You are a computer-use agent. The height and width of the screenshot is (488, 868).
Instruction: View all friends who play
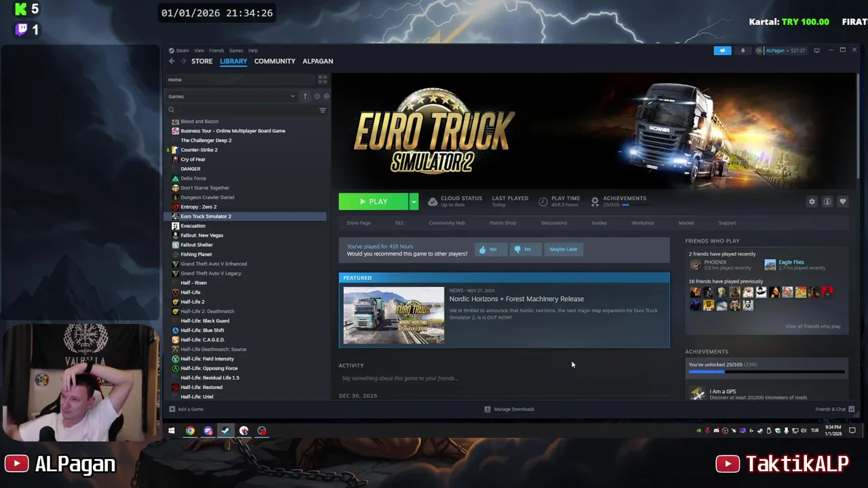coord(812,327)
